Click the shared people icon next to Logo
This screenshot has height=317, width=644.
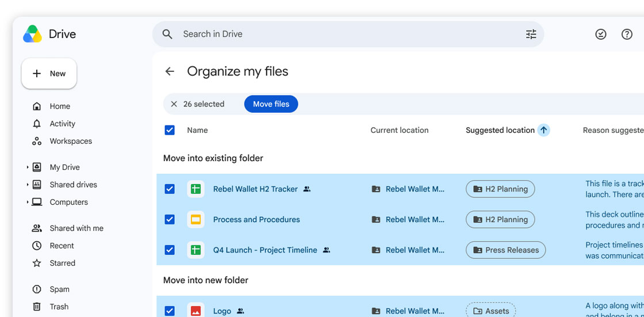[x=241, y=311]
